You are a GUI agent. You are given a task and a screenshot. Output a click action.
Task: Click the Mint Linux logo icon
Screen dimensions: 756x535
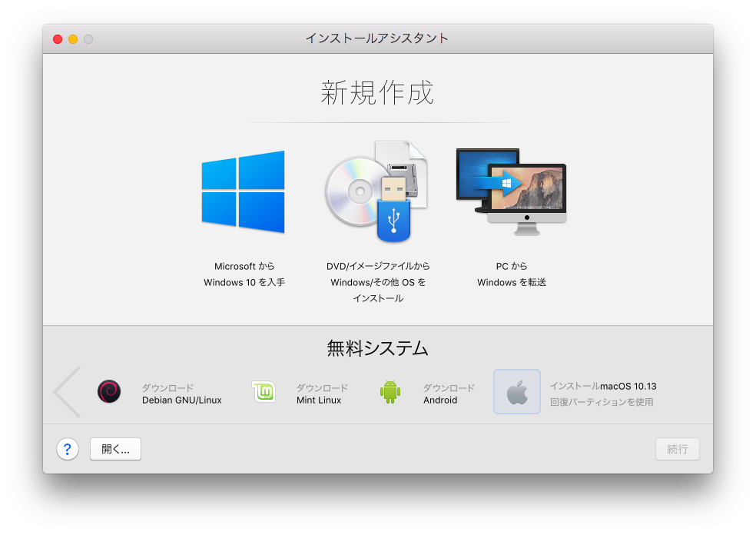click(264, 391)
